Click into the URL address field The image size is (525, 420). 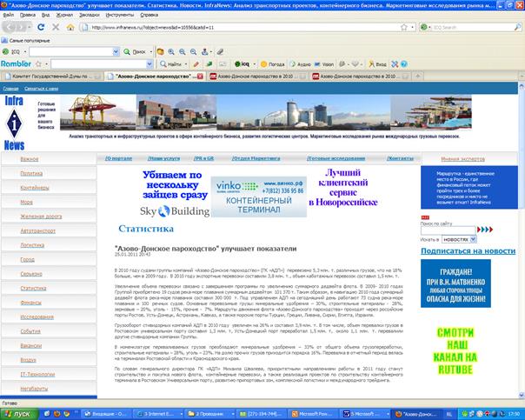point(244,27)
